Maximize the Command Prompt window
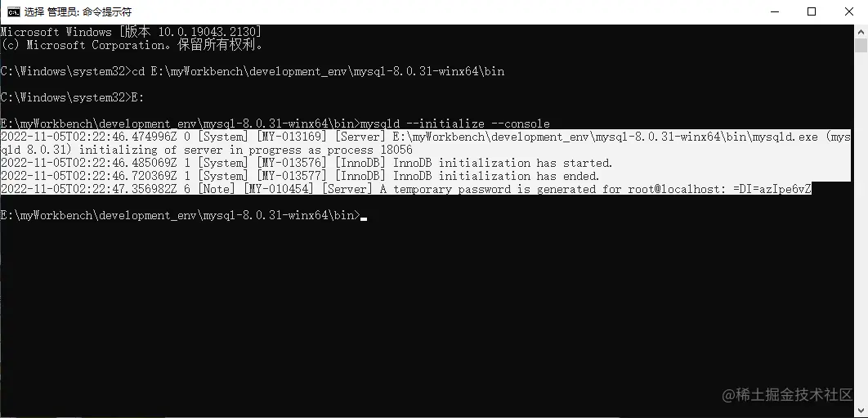This screenshot has width=868, height=418. [x=812, y=11]
